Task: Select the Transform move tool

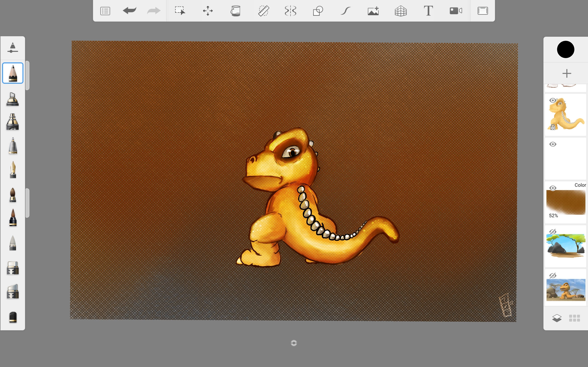Action: pos(208,11)
